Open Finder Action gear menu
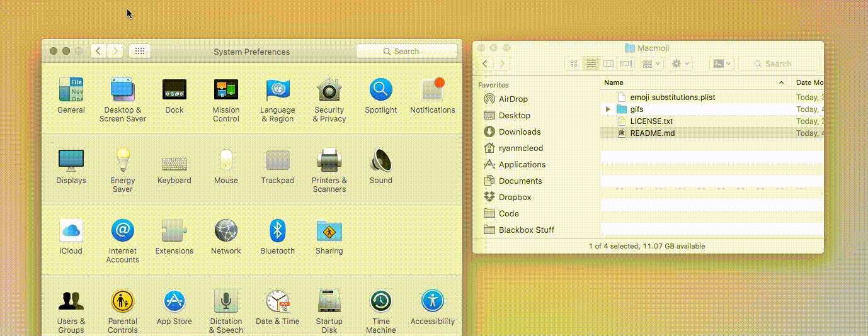 680,64
